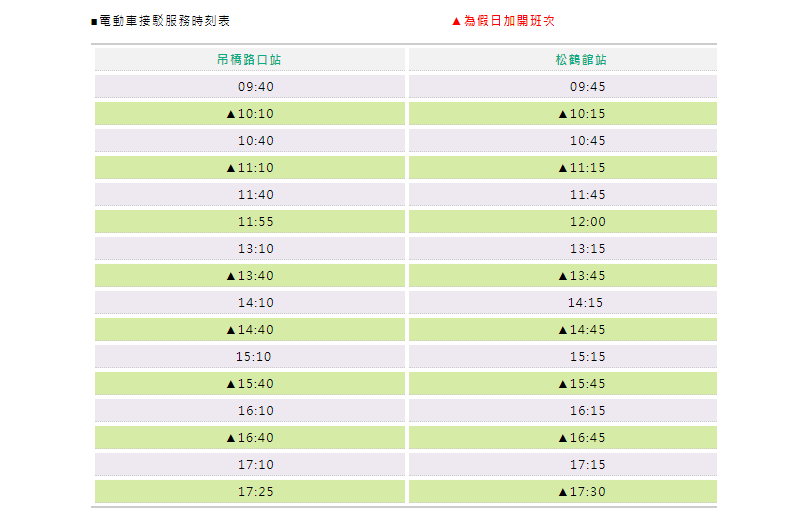Click the triangle marker next to 13:40
The height and width of the screenshot is (527, 790).
pyautogui.click(x=231, y=276)
